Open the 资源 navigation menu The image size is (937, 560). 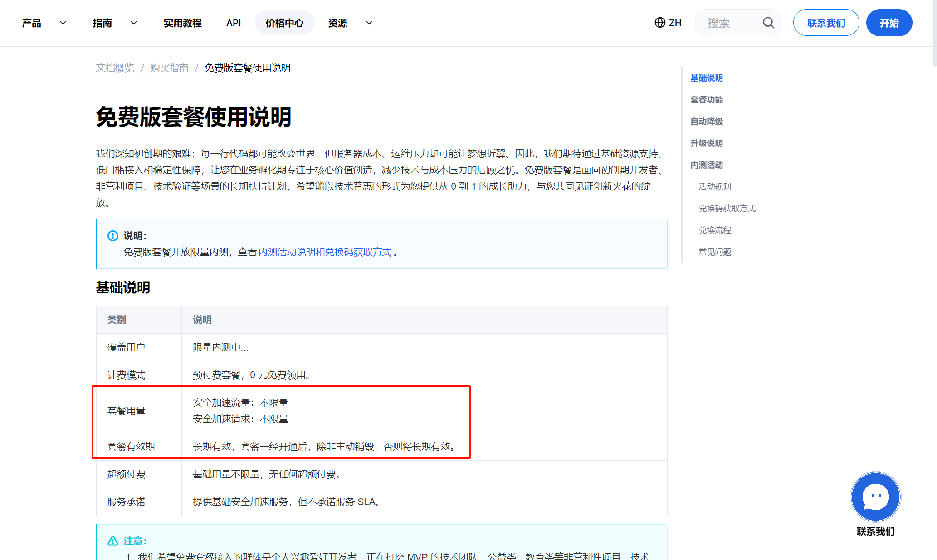click(x=338, y=23)
